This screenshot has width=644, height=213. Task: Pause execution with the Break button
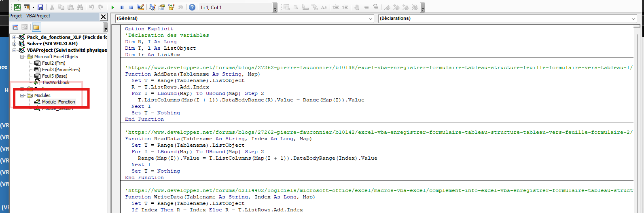[122, 7]
